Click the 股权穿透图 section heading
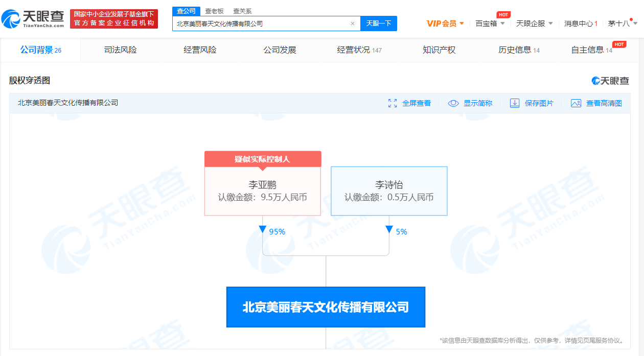The image size is (644, 356). [30, 81]
